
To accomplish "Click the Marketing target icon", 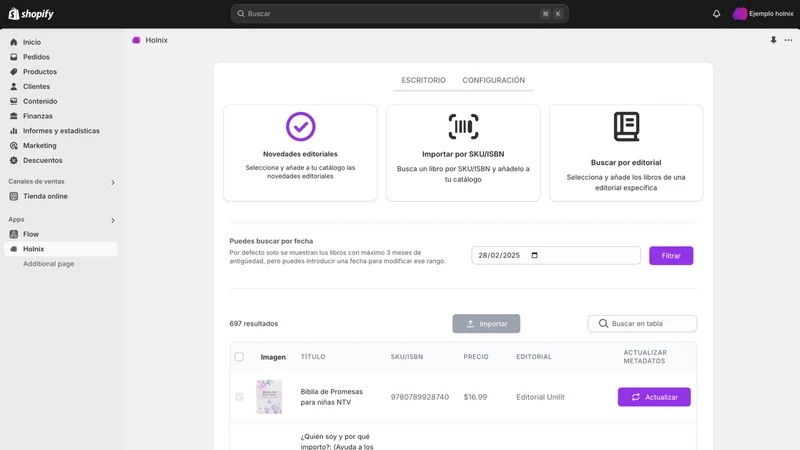I will [14, 145].
